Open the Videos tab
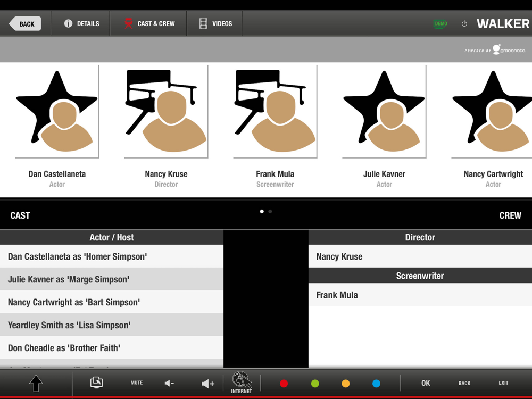Viewport: 532px width, 399px height. pyautogui.click(x=215, y=24)
